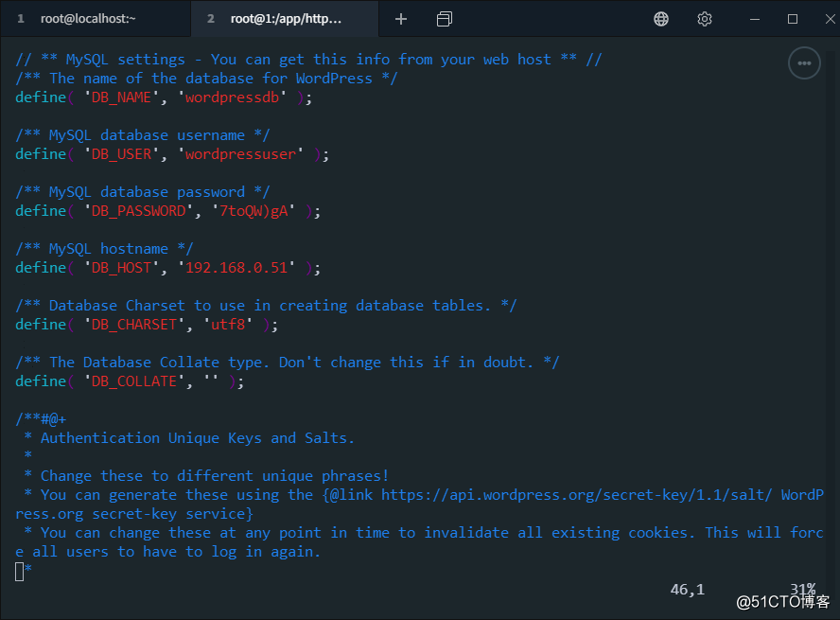Switch to the root@localhost:~ tab

click(x=90, y=19)
